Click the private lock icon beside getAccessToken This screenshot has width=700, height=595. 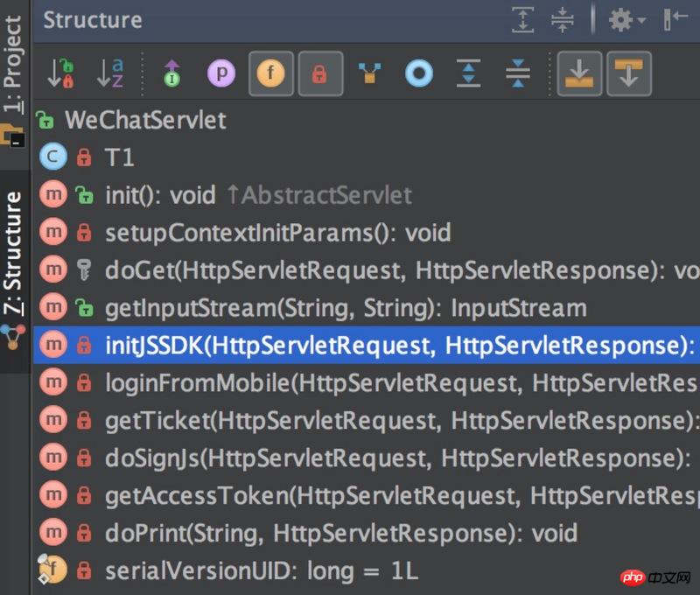[x=83, y=494]
